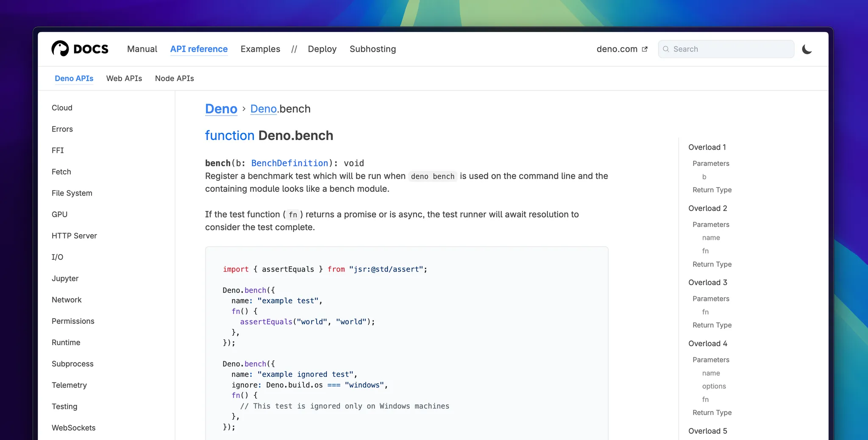868x440 pixels.
Task: Open the WebSockets sidebar entry
Action: pos(73,428)
